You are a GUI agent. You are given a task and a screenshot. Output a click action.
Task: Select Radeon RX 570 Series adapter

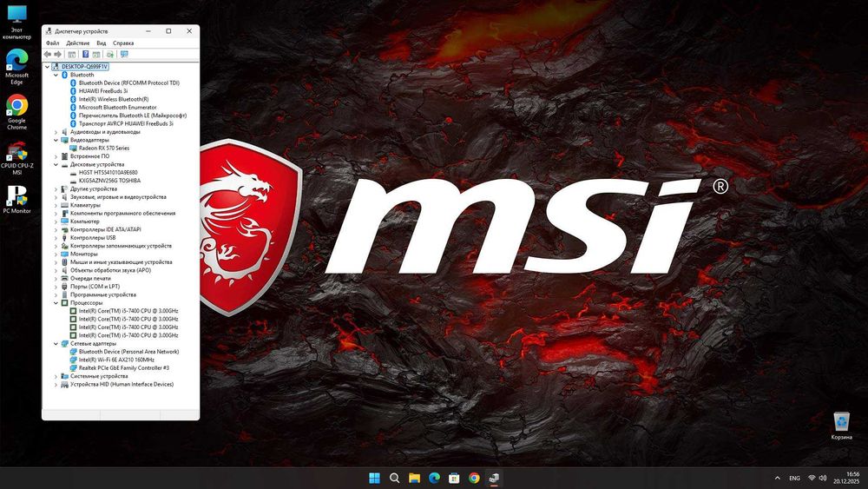click(103, 148)
